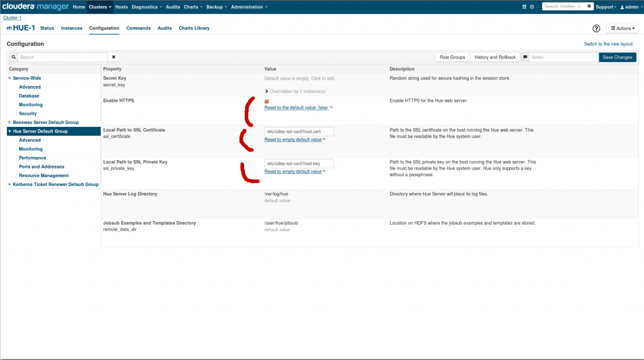Viewport: 644px width, 360px height.
Task: Edit the SSL certificate path field
Action: (299, 131)
